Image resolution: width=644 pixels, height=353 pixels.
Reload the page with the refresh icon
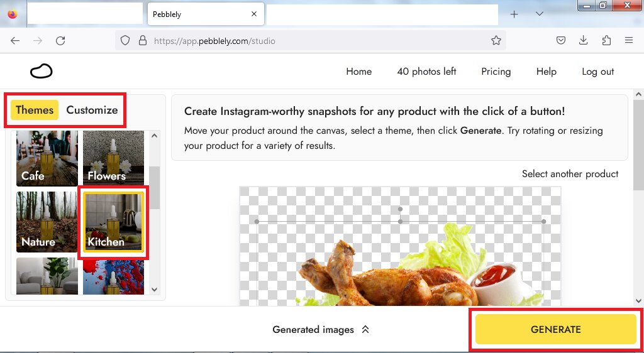point(60,41)
